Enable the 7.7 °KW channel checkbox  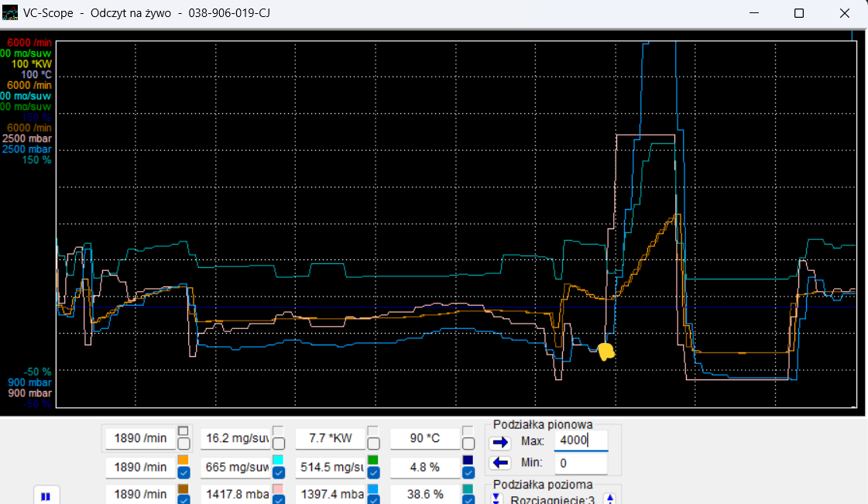pos(373,444)
